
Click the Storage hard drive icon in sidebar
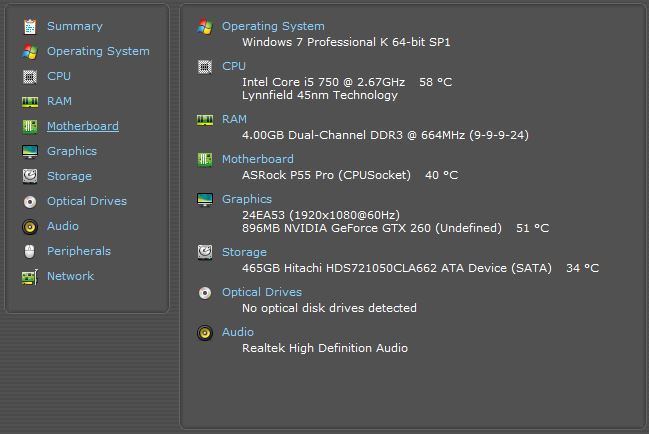29,176
